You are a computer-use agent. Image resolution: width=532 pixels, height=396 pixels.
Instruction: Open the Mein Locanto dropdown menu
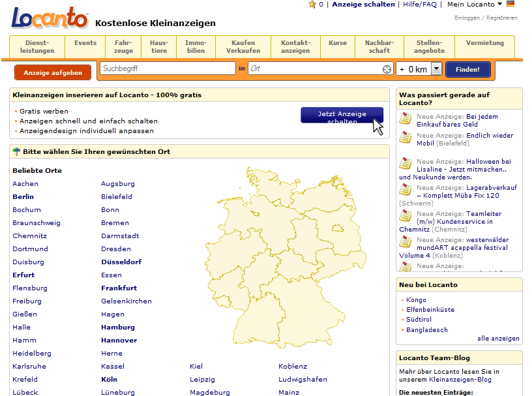click(x=475, y=5)
